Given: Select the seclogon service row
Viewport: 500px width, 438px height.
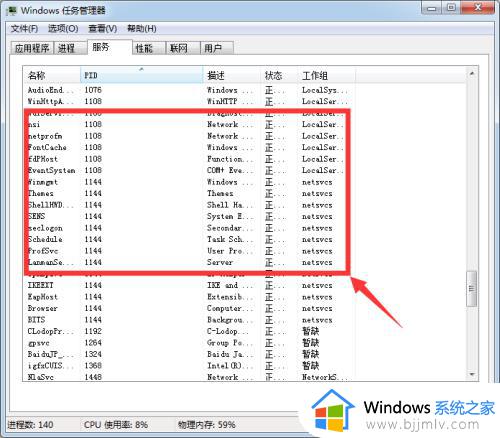Looking at the screenshot, I should click(188, 228).
